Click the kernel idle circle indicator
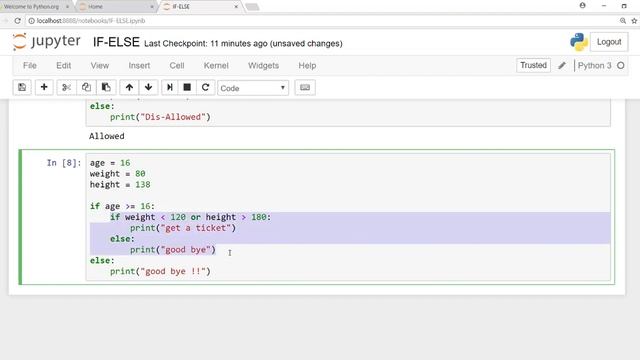This screenshot has width=640, height=360. (x=621, y=65)
